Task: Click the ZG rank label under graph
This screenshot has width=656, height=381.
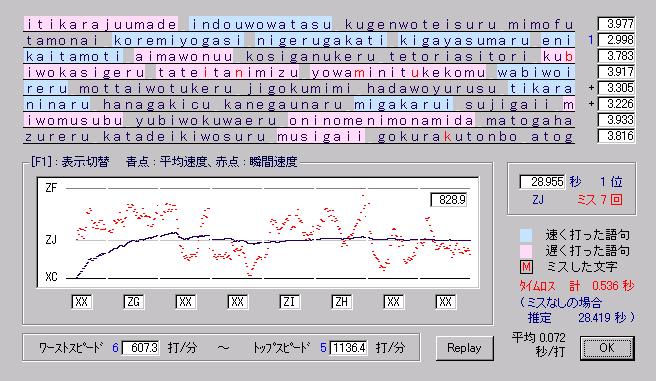Action: pos(134,302)
